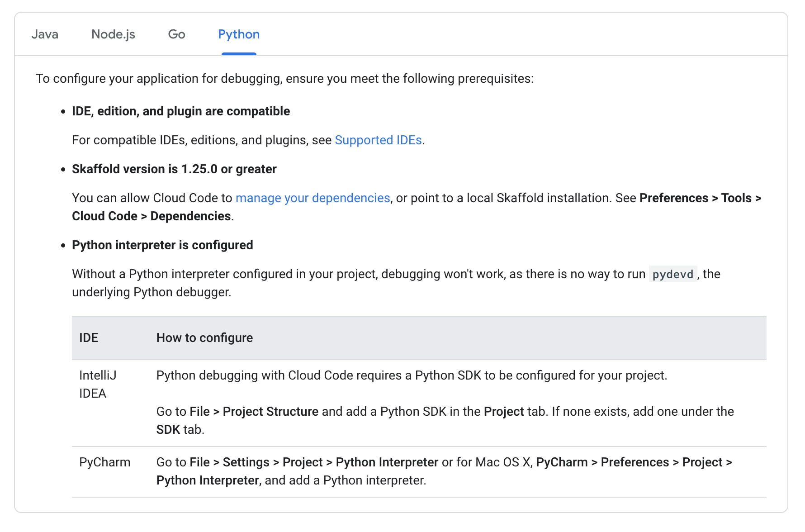Click the File > Project Structure instruction text

pos(254,411)
